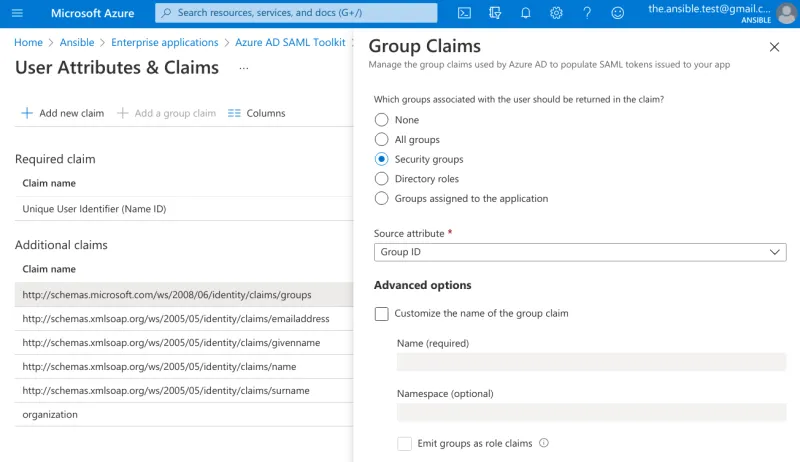
Task: Choose Groups assigned to the application
Action: [381, 199]
